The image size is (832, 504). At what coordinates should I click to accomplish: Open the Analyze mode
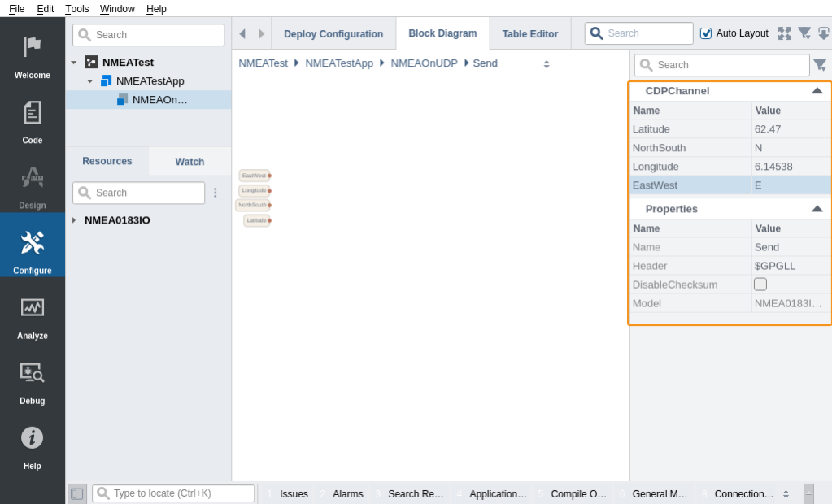[x=33, y=315]
